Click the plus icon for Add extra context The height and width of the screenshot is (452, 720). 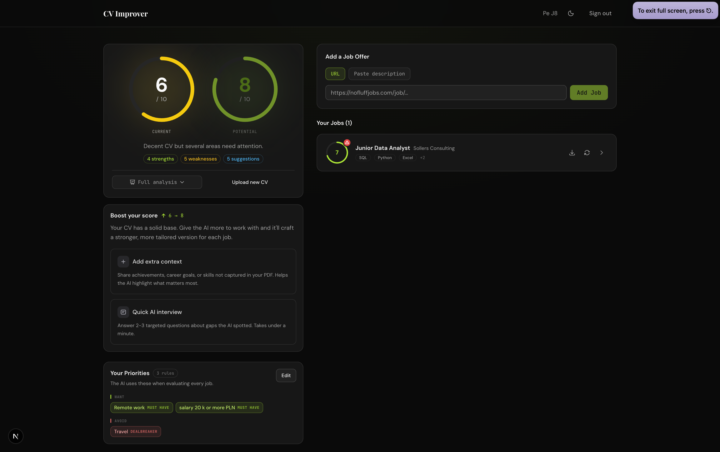123,261
